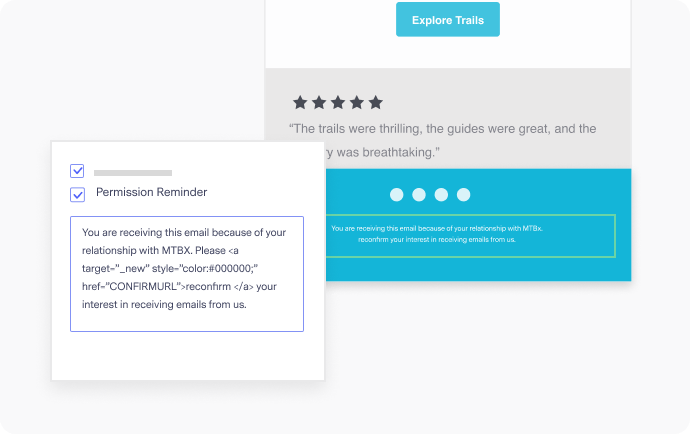Image resolution: width=690 pixels, height=434 pixels.
Task: Select the second white dot in the footer
Action: [419, 195]
